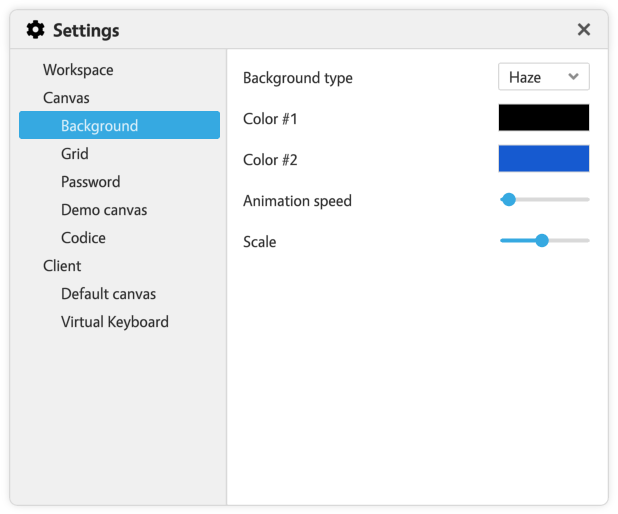Select the Client category
Screen dimensions: 618x514
click(62, 266)
